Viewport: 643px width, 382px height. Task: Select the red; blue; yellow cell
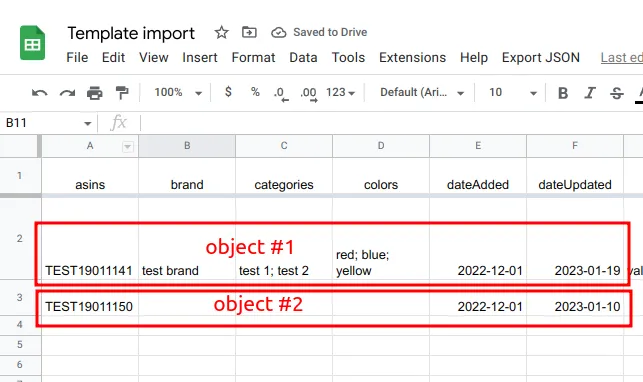(x=381, y=239)
